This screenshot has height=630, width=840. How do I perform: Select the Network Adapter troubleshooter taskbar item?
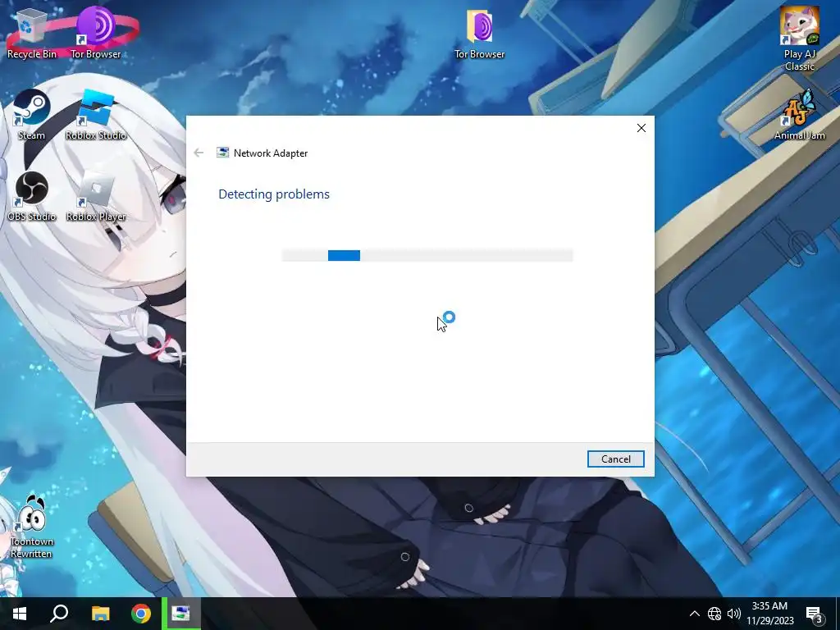pyautogui.click(x=181, y=614)
